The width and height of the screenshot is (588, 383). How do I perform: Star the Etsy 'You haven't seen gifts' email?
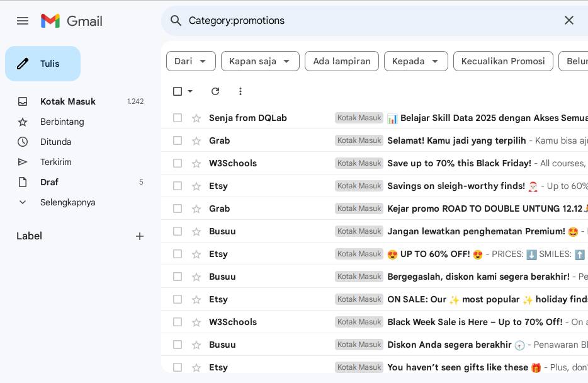[x=196, y=368]
